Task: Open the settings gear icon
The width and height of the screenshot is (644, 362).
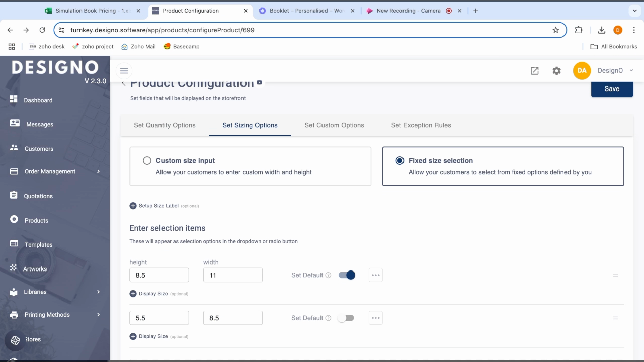Action: pos(556,71)
